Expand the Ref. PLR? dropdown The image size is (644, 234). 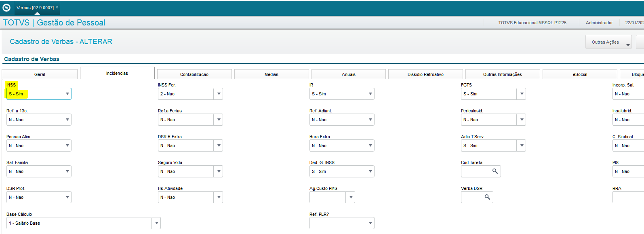pyautogui.click(x=370, y=223)
